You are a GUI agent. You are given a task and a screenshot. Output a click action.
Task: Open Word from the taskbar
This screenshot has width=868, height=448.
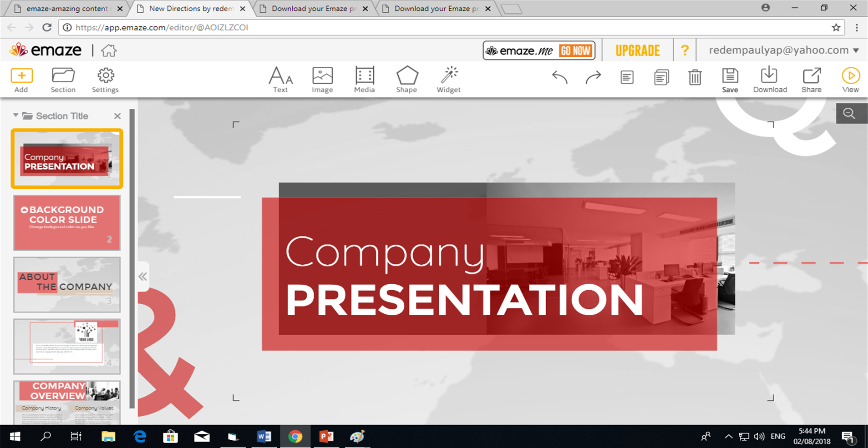[264, 437]
